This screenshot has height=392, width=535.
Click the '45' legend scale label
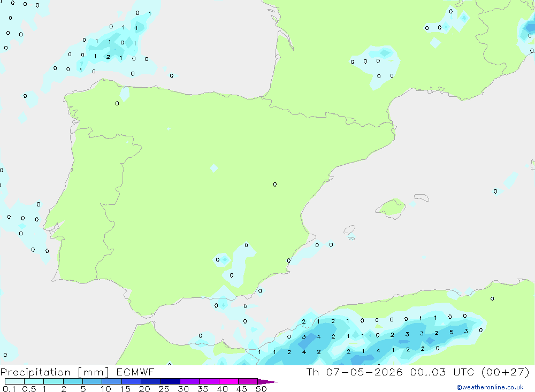[x=242, y=389]
